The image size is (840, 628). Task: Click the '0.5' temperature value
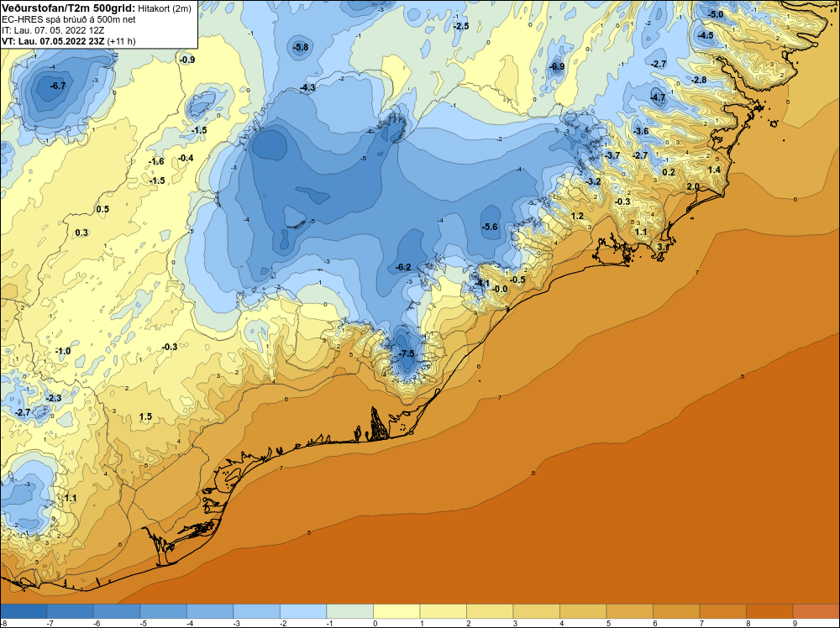[x=102, y=209]
